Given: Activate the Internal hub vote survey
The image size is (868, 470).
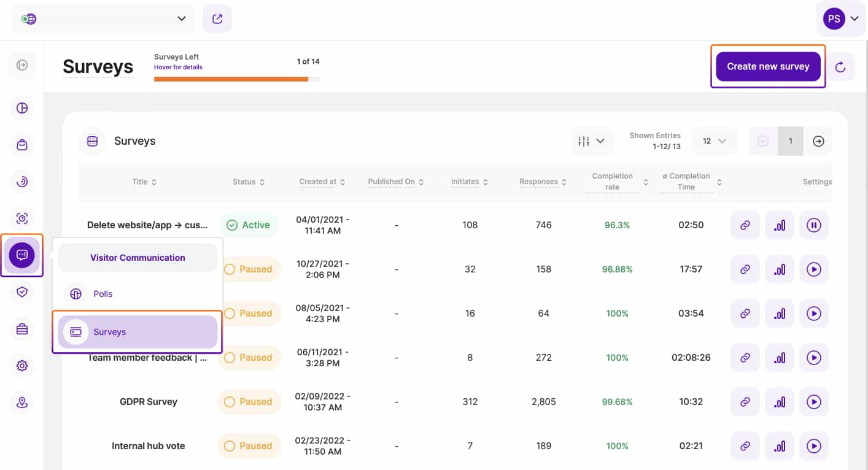Looking at the screenshot, I should coord(813,446).
